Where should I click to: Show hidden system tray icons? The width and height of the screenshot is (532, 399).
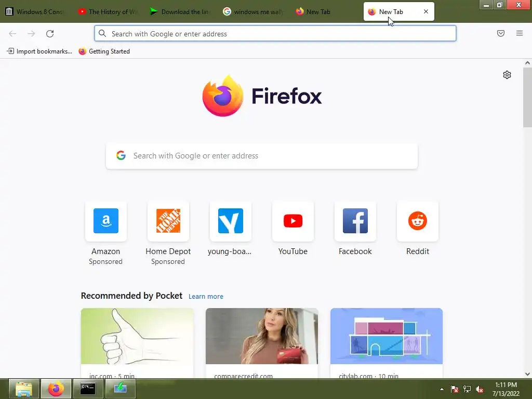(x=442, y=389)
